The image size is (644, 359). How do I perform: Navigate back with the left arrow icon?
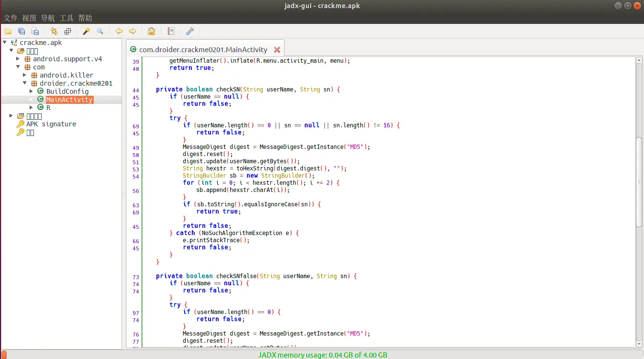click(119, 31)
